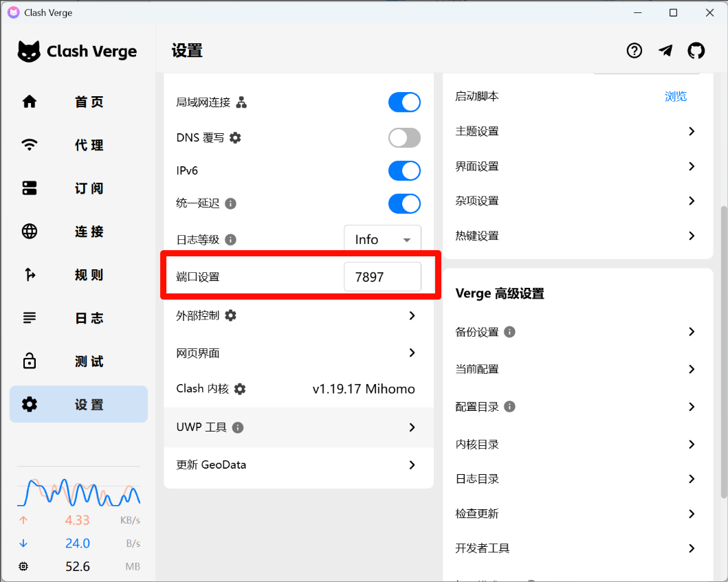Click info icon next to UWP 工具

click(x=238, y=427)
